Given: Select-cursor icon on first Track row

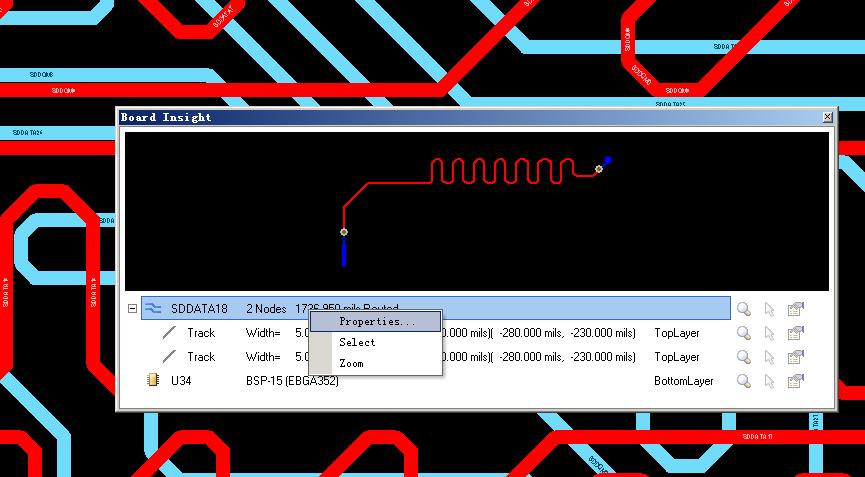Looking at the screenshot, I should point(770,334).
